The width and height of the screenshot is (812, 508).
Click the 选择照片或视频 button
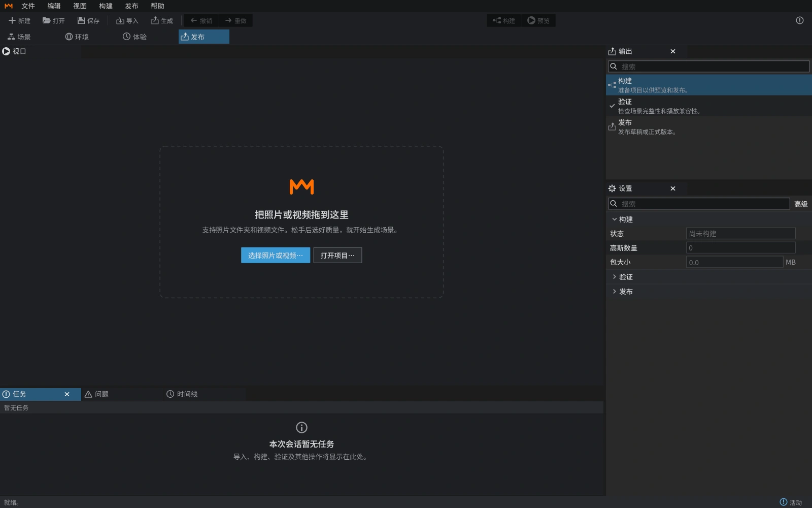276,255
